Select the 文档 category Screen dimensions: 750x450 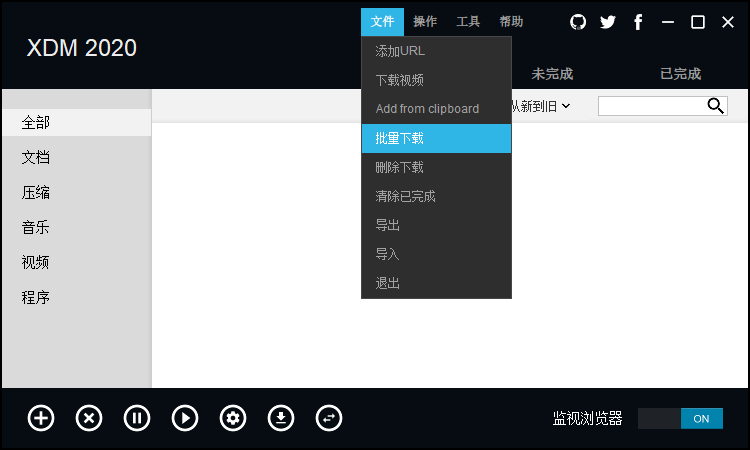point(77,157)
